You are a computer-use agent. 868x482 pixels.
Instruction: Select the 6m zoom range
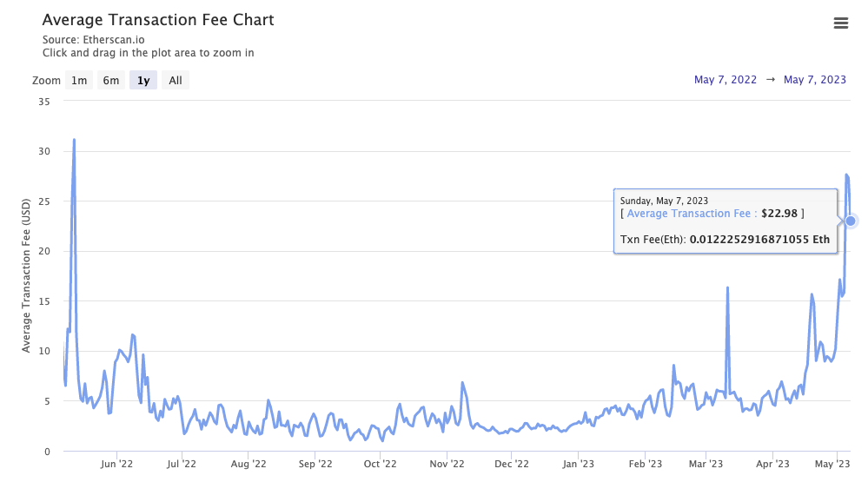coord(111,81)
